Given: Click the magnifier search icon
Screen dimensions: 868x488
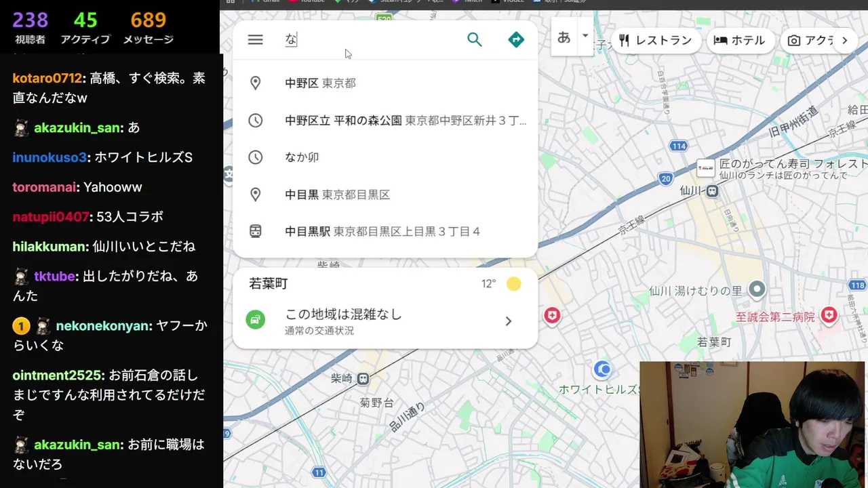Looking at the screenshot, I should point(475,40).
